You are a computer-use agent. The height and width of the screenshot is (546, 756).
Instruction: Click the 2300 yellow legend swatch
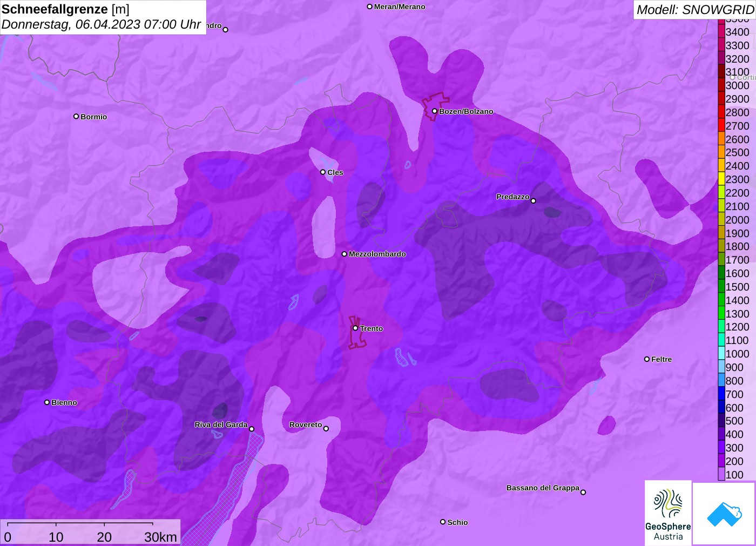[721, 179]
